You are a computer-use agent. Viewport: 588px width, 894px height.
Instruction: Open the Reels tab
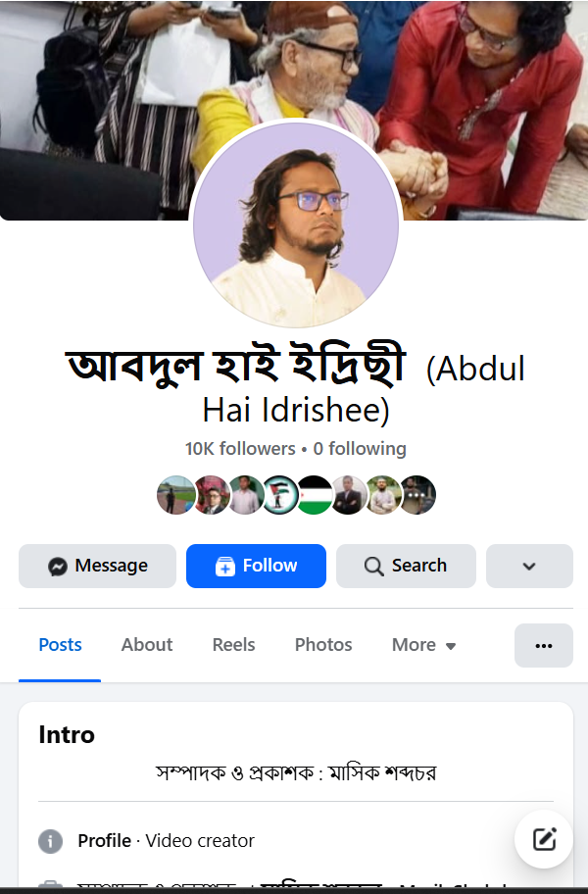[233, 645]
